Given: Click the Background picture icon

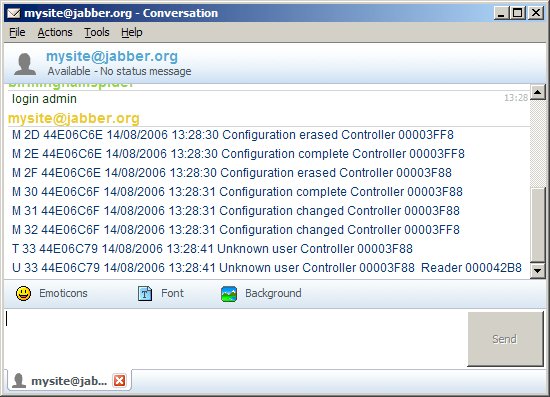Looking at the screenshot, I should (229, 294).
